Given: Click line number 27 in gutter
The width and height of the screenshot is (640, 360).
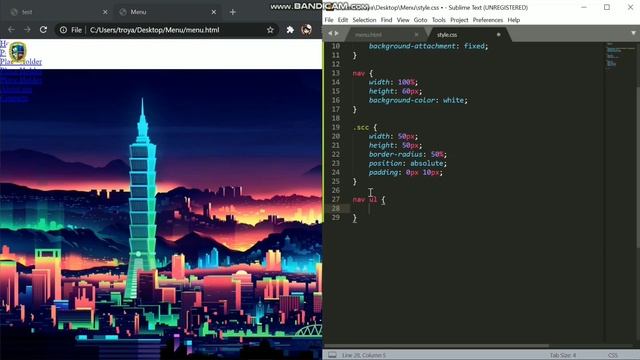Looking at the screenshot, I should (336, 200).
